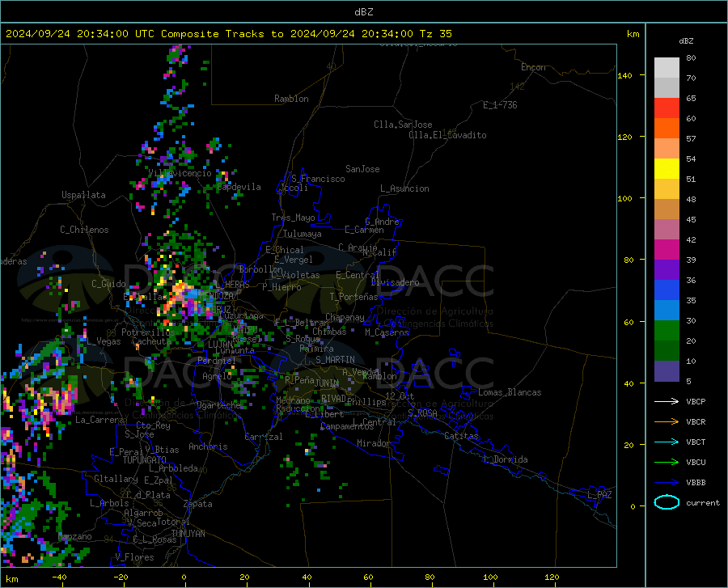Click the Mirador map label
The width and height of the screenshot is (728, 588).
tap(374, 443)
